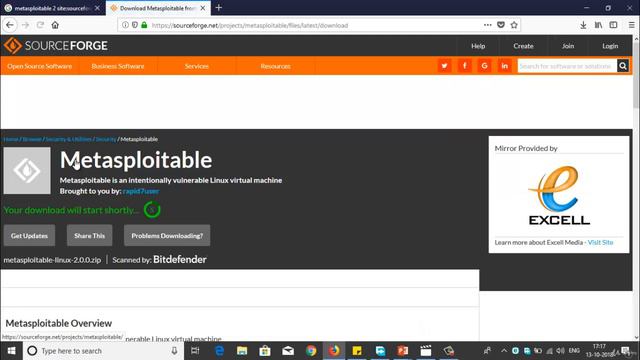
Task: Click the search magnifier button
Action: [x=623, y=66]
